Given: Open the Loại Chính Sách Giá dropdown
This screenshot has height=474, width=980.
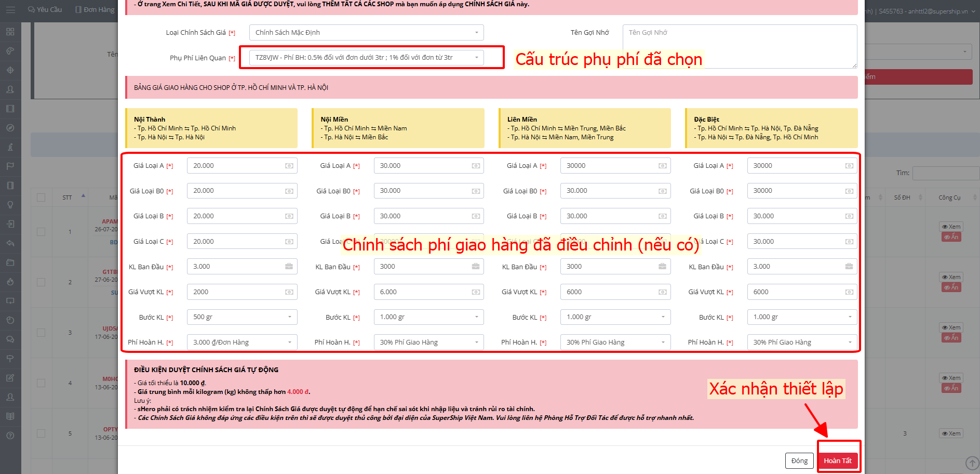Looking at the screenshot, I should pos(367,32).
